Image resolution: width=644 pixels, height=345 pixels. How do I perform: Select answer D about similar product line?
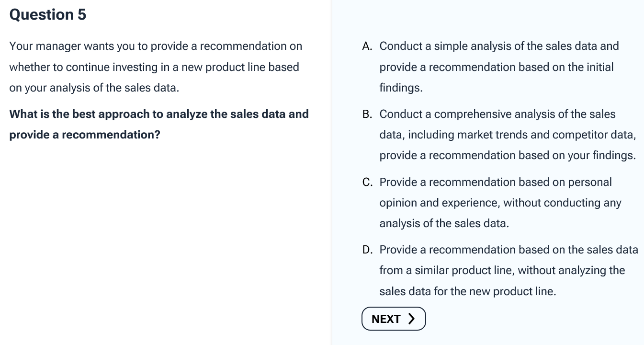pos(500,270)
